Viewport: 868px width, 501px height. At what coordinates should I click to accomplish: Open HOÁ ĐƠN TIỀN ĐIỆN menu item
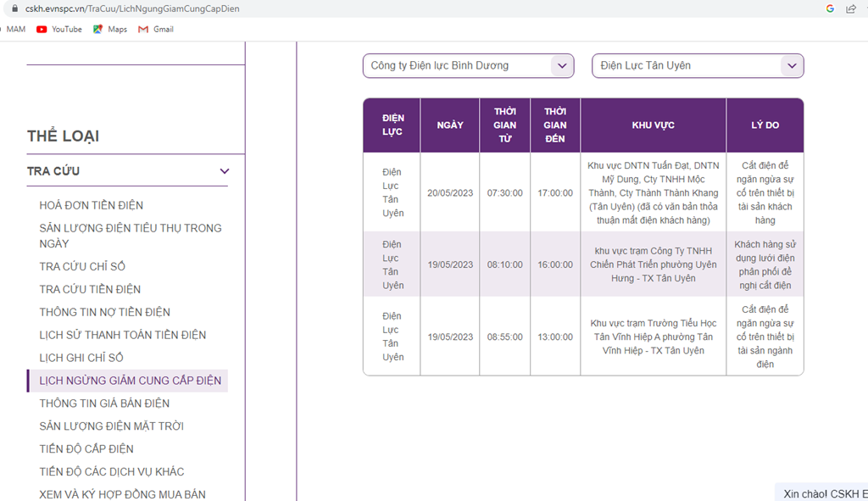click(92, 205)
